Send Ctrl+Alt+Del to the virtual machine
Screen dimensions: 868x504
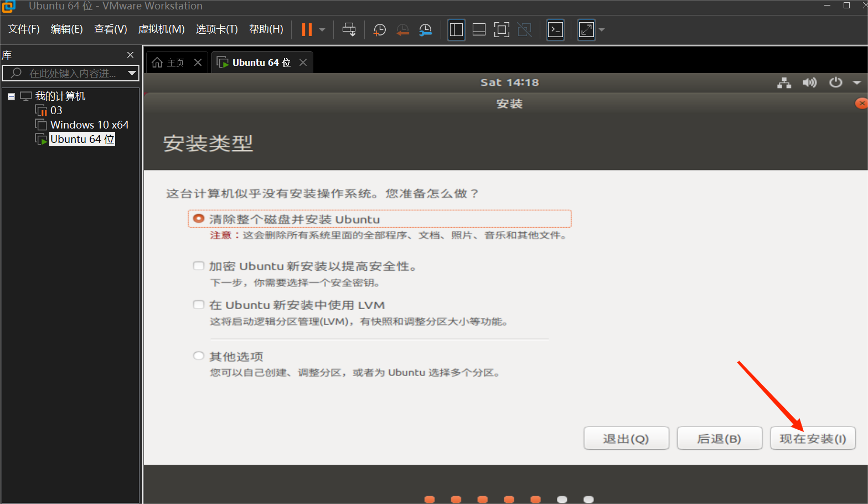coord(349,29)
